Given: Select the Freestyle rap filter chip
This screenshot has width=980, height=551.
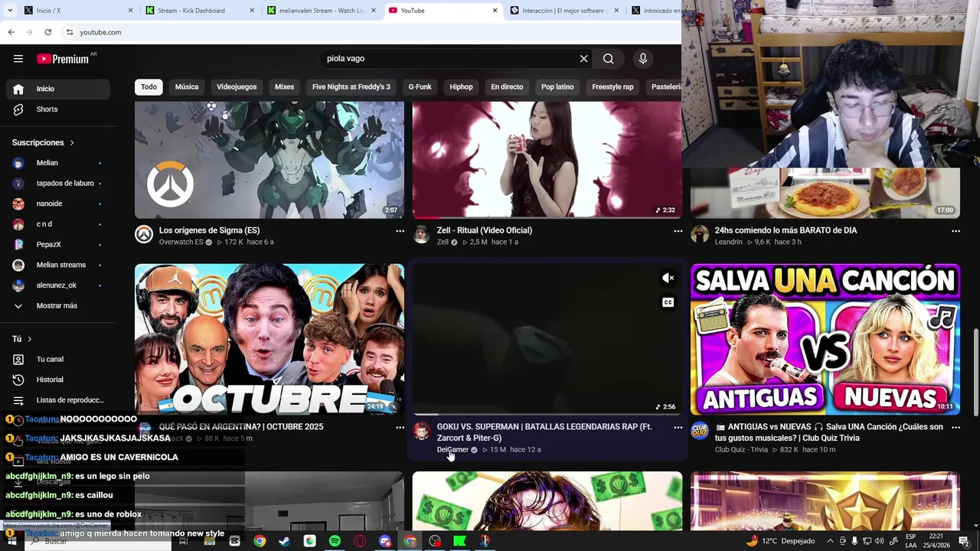Looking at the screenshot, I should [612, 86].
